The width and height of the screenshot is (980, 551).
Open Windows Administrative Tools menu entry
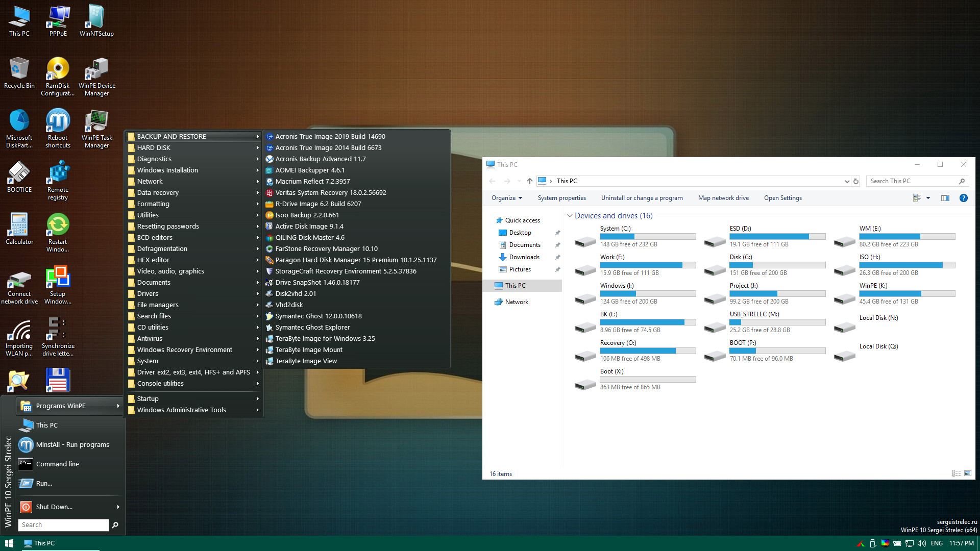pos(181,410)
